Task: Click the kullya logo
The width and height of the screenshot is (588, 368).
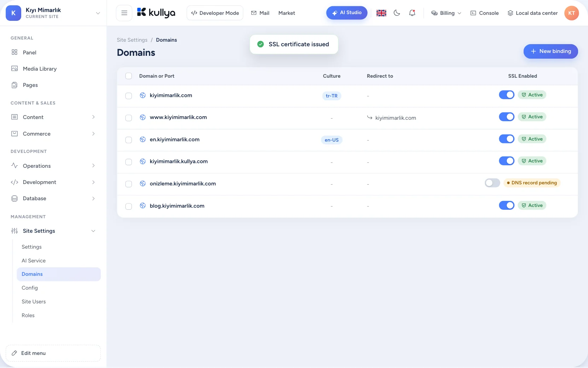Action: [x=156, y=13]
